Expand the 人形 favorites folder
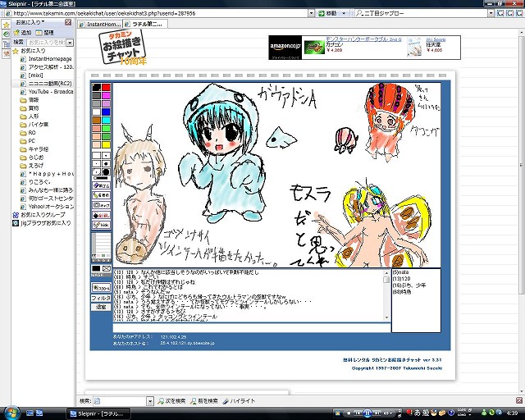Image resolution: width=525 pixels, height=420 pixels. (30, 116)
